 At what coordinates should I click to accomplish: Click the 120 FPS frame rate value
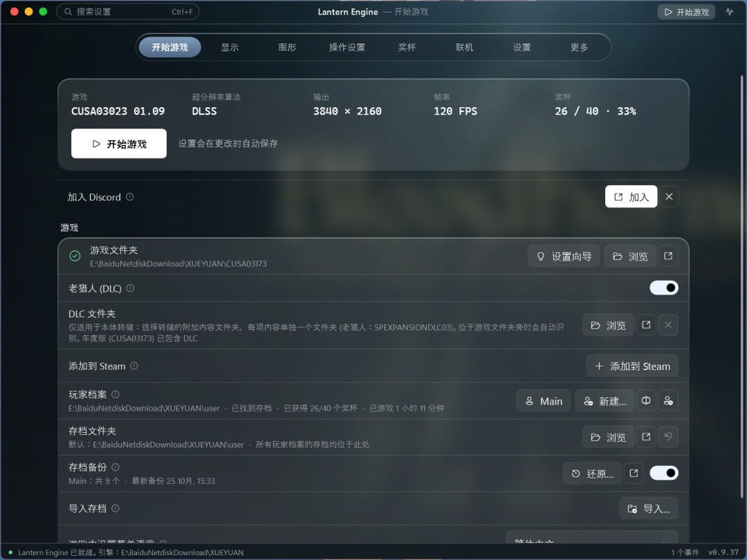click(455, 111)
